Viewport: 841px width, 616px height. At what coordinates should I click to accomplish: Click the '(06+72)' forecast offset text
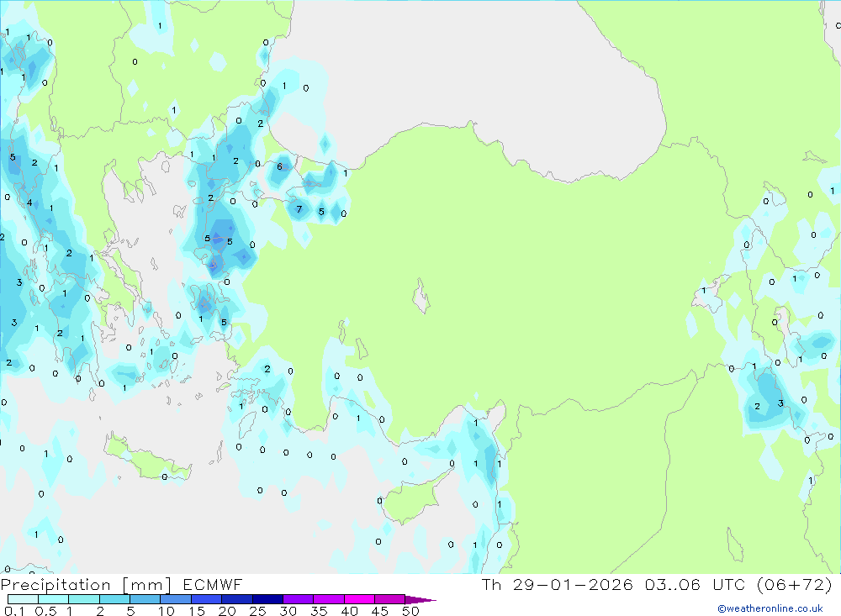[x=795, y=584]
